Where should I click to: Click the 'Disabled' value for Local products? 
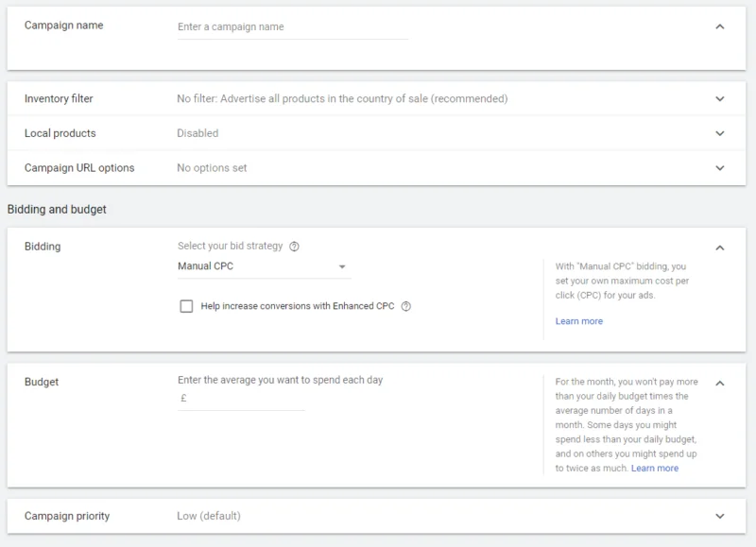click(x=198, y=133)
